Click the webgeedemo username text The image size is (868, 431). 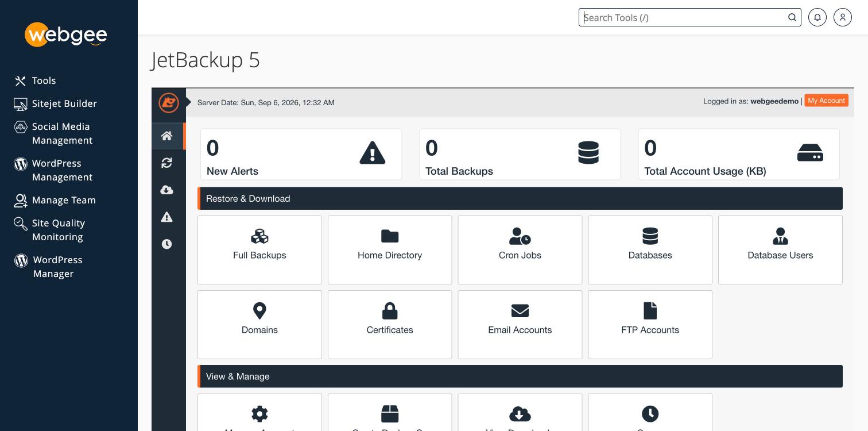774,101
